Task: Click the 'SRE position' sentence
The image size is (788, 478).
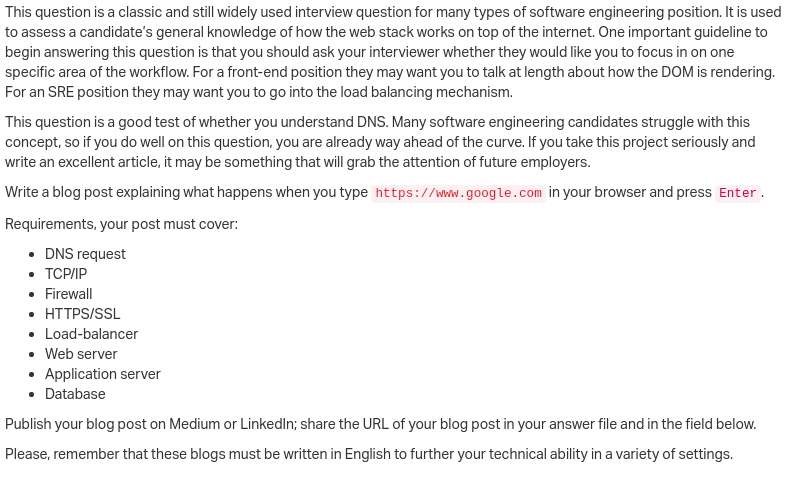Action: [x=259, y=92]
